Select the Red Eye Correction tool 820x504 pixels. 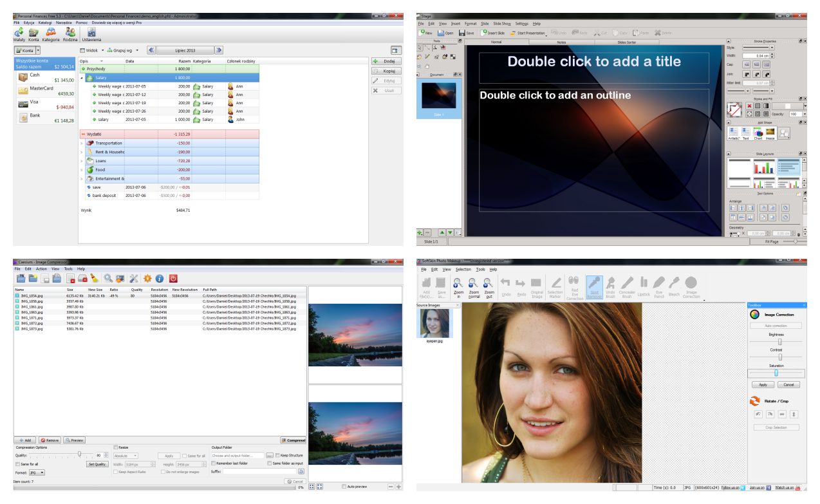[574, 288]
